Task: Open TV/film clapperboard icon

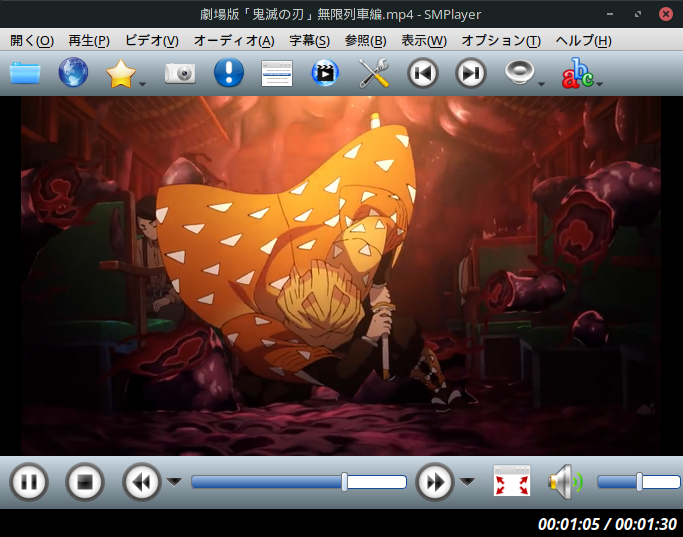Action: tap(325, 73)
